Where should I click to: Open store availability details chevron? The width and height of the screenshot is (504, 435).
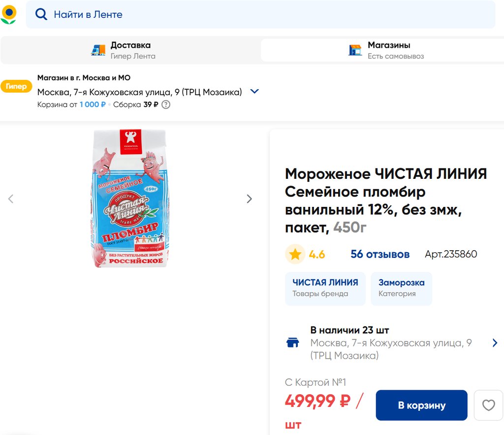(495, 343)
